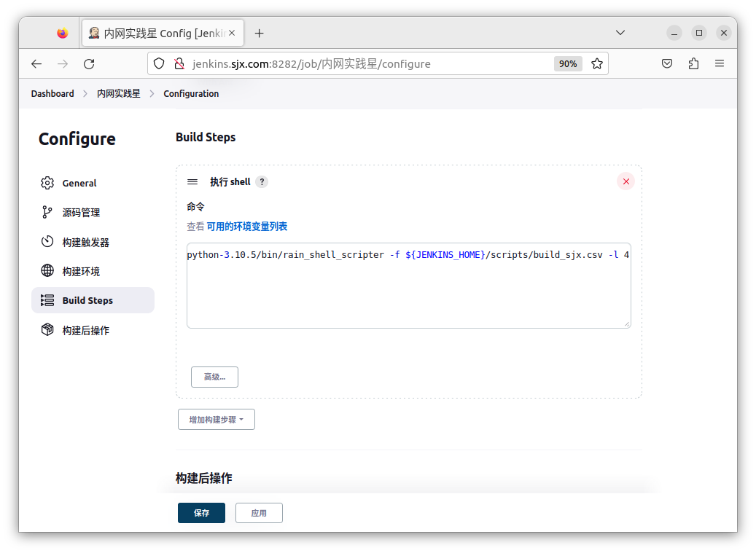Reload the page using the refresh icon
The height and width of the screenshot is (553, 756).
(x=89, y=63)
